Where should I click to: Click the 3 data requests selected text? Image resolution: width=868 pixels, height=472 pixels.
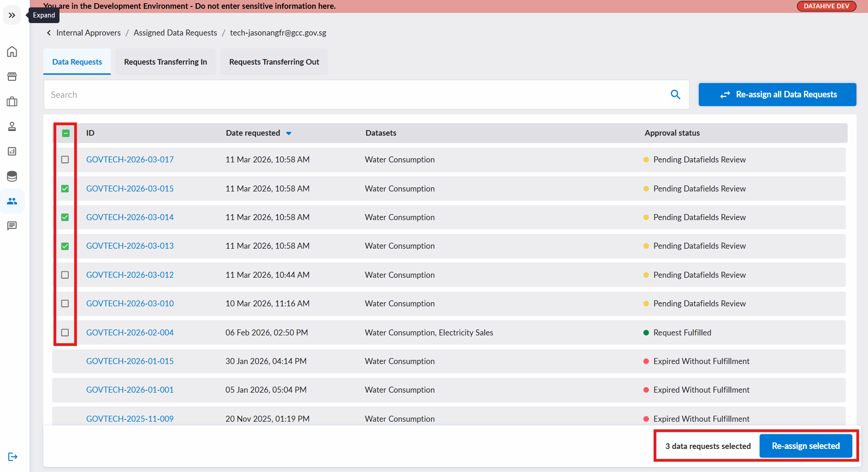pyautogui.click(x=708, y=446)
